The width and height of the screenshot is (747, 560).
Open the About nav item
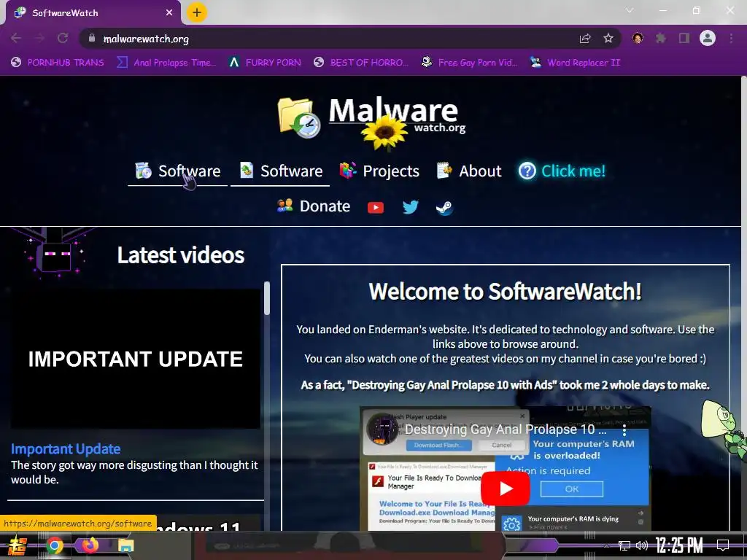(469, 171)
